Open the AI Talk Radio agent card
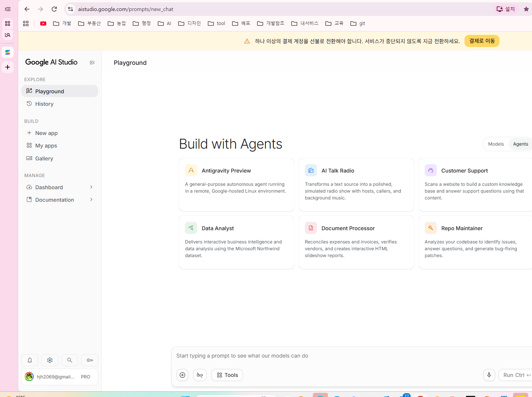 pos(356,185)
